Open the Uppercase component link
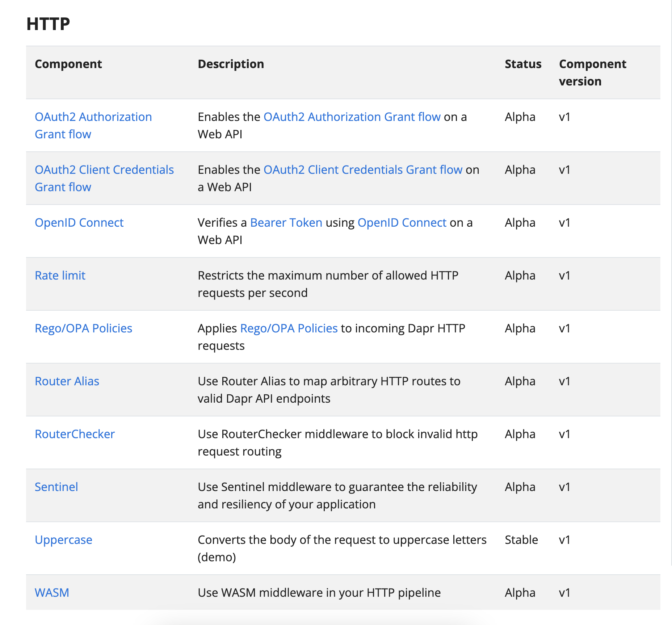 coord(63,540)
